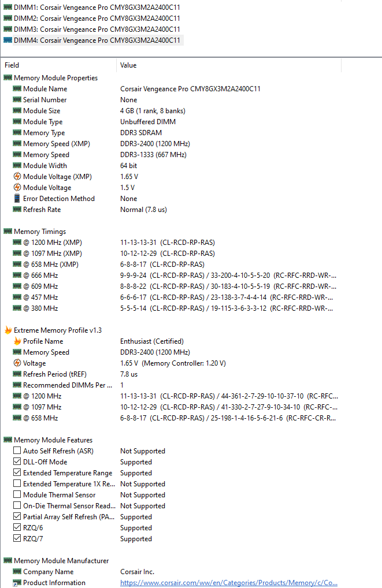
Task: Toggle the RZQ/7 checkbox
Action: pyautogui.click(x=17, y=538)
